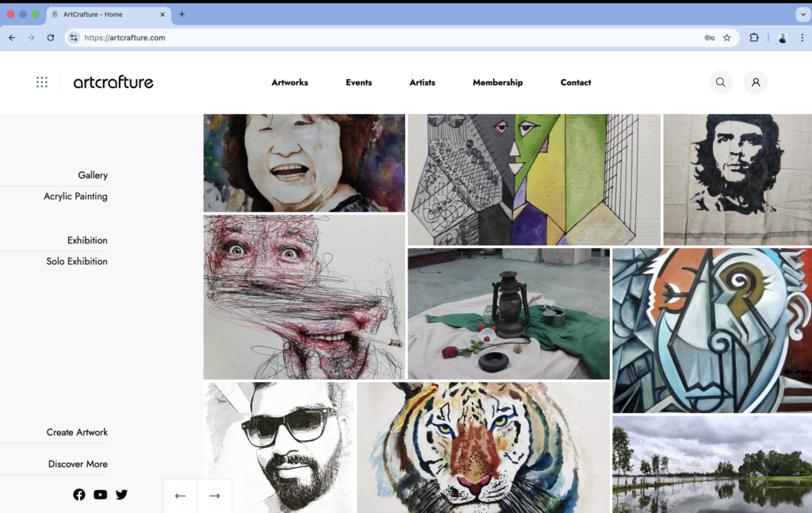Screen dimensions: 812x513
Task: Go back in browser history
Action: (12, 37)
